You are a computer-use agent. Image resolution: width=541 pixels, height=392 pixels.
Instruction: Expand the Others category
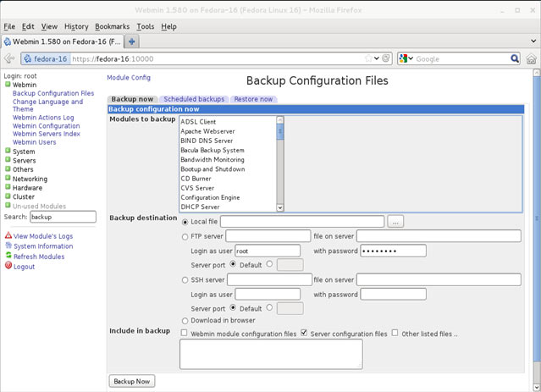pos(8,168)
